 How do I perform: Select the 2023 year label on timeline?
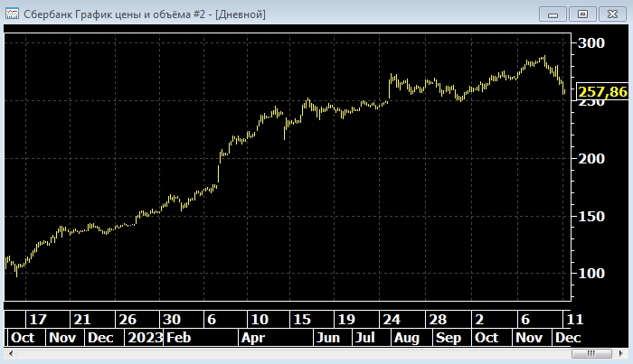click(x=144, y=337)
